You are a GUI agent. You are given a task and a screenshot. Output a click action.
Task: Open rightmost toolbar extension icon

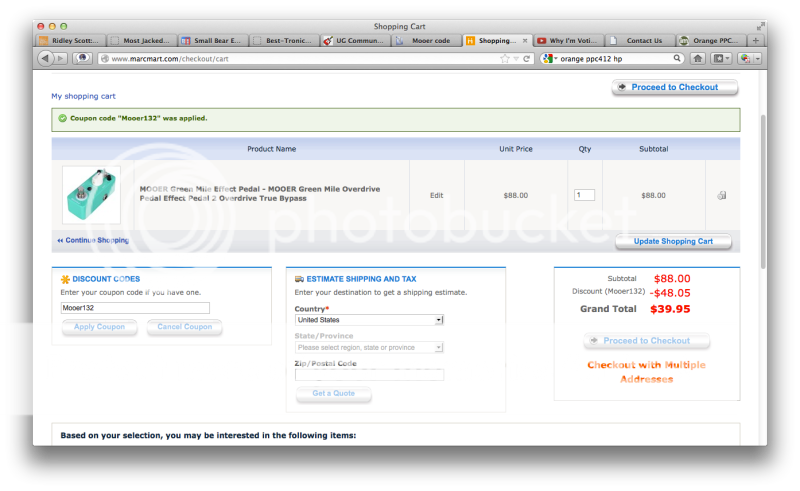point(745,59)
